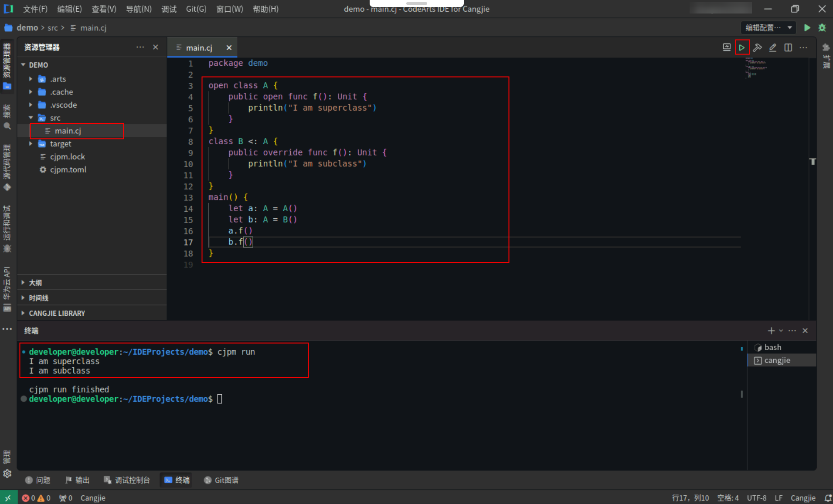Viewport: 833px width, 504px height.
Task: Open the 编辑(E) menu
Action: (x=69, y=9)
